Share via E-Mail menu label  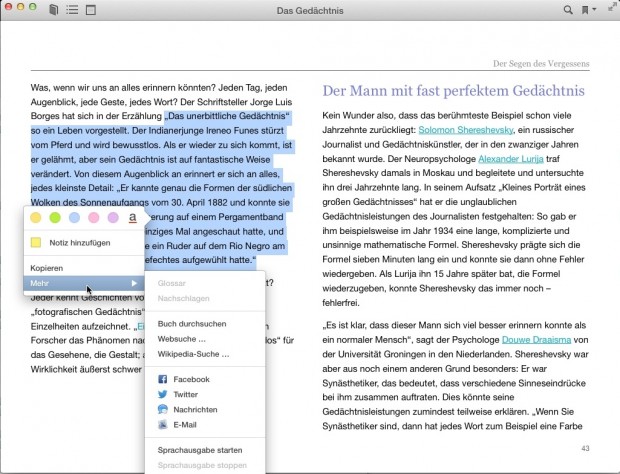[185, 425]
